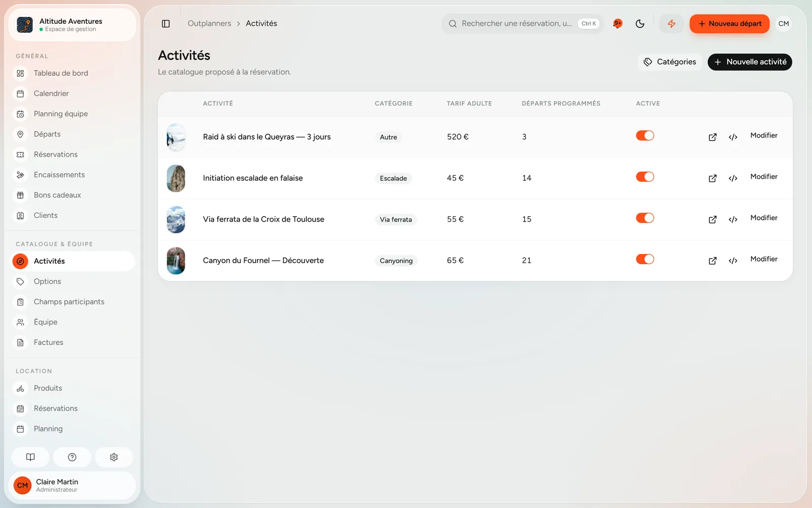Screen dimensions: 812x508
Task: Click the Canyoning category tag
Action: tap(396, 261)
